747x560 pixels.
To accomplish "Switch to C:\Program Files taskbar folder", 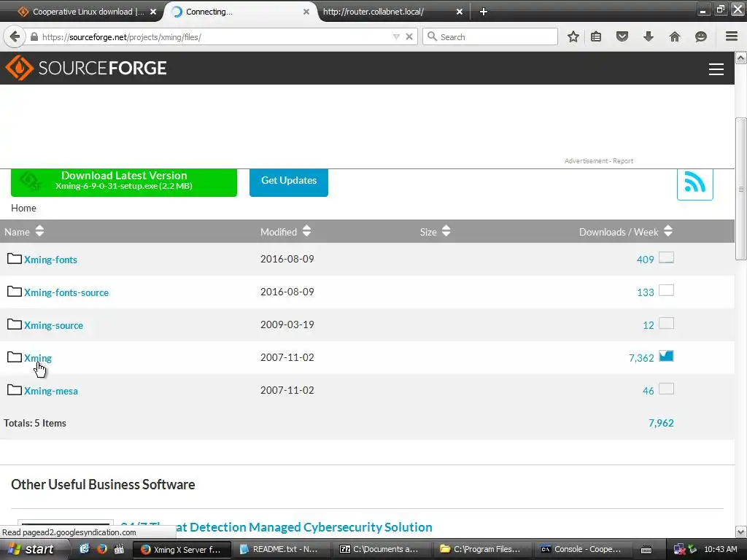I will coord(481,549).
